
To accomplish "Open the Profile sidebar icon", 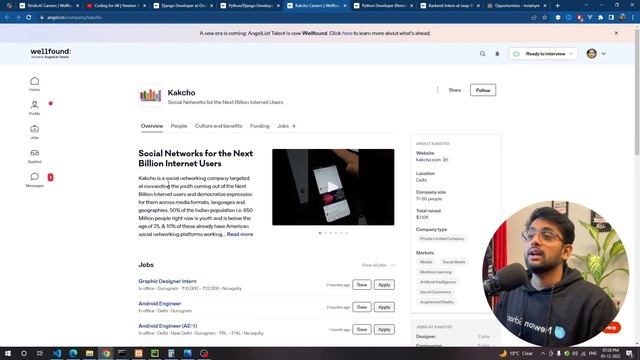I will (35, 105).
